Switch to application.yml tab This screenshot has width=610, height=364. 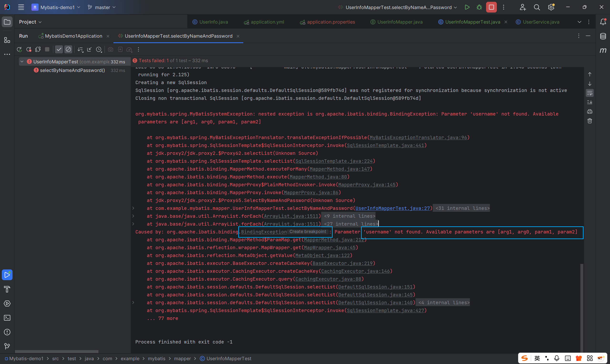coord(264,22)
